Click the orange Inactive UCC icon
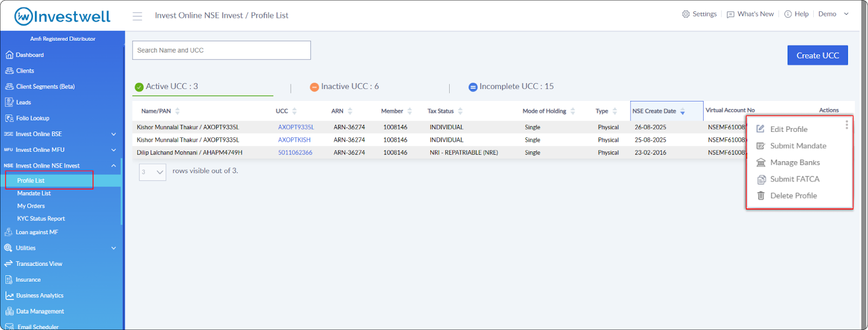This screenshot has height=330, width=868. [x=314, y=87]
